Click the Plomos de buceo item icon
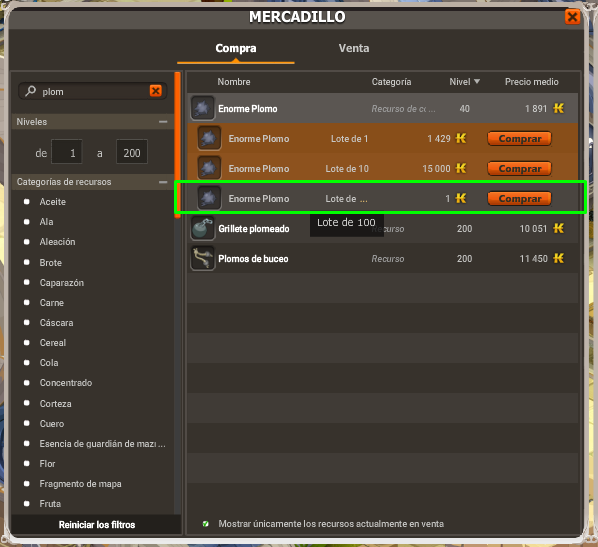 (203, 258)
